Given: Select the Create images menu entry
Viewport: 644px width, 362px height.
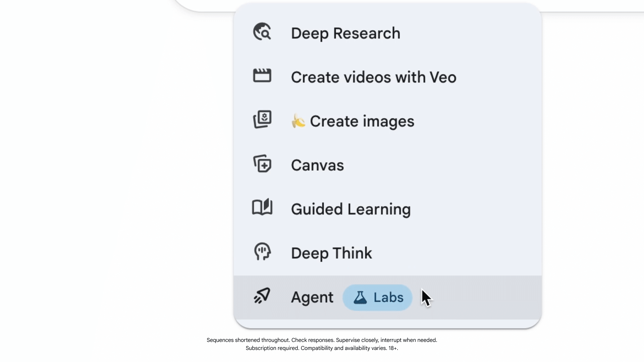Looking at the screenshot, I should click(362, 121).
